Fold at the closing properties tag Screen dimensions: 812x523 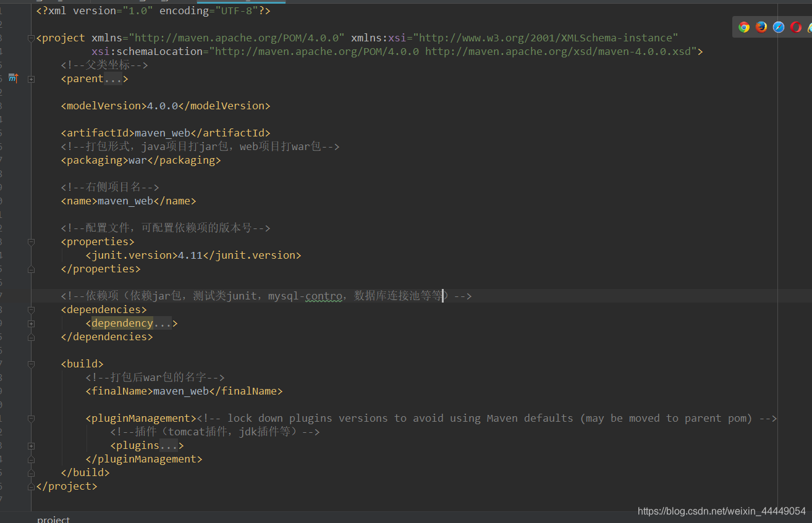(31, 269)
